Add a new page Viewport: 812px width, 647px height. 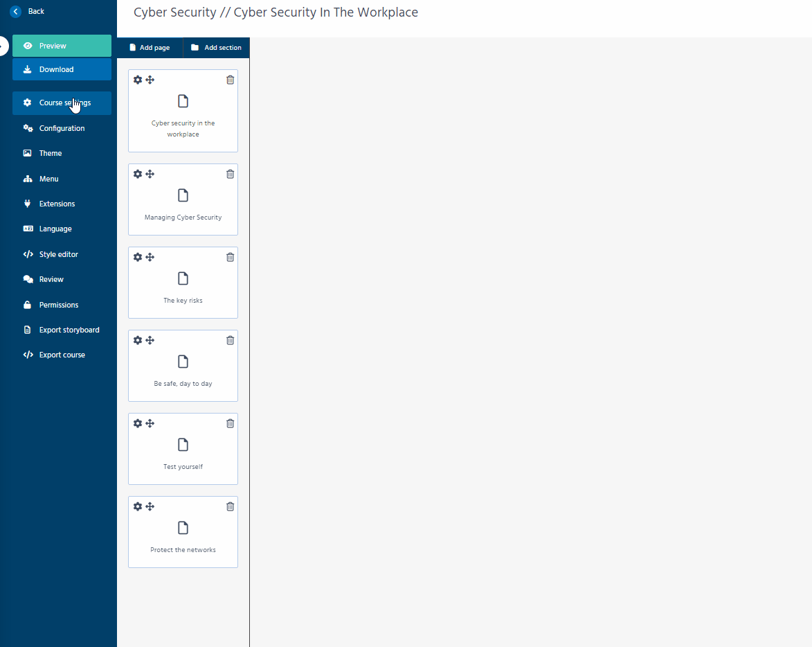[x=150, y=48]
